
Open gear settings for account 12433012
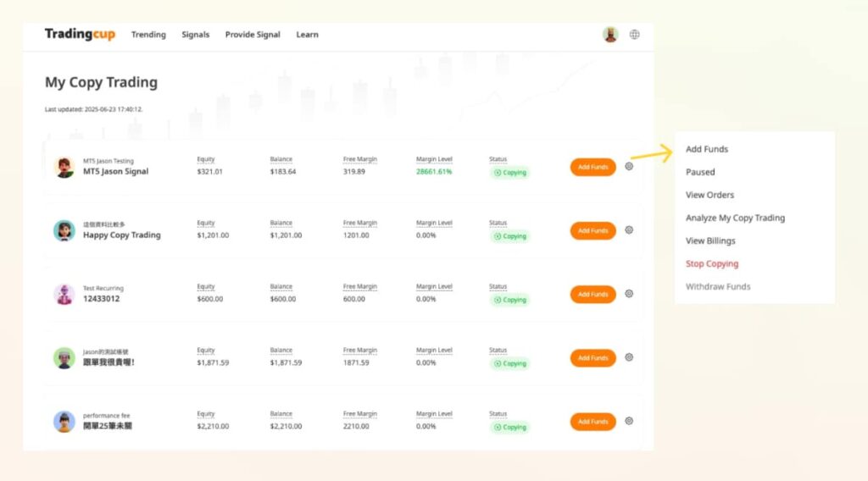click(629, 294)
